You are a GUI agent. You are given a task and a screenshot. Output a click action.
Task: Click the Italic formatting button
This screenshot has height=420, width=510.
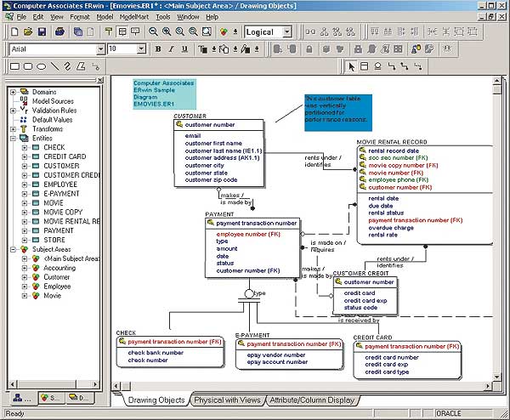pos(172,49)
